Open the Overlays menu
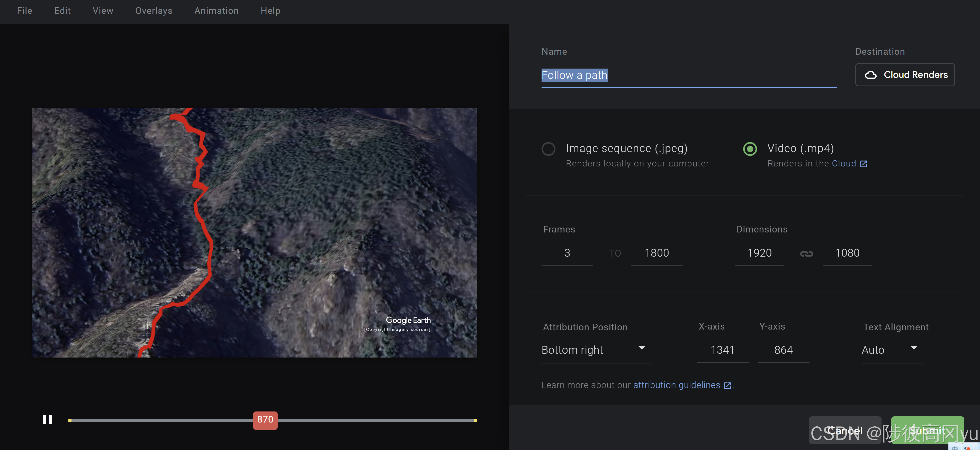This screenshot has width=980, height=450. (154, 11)
